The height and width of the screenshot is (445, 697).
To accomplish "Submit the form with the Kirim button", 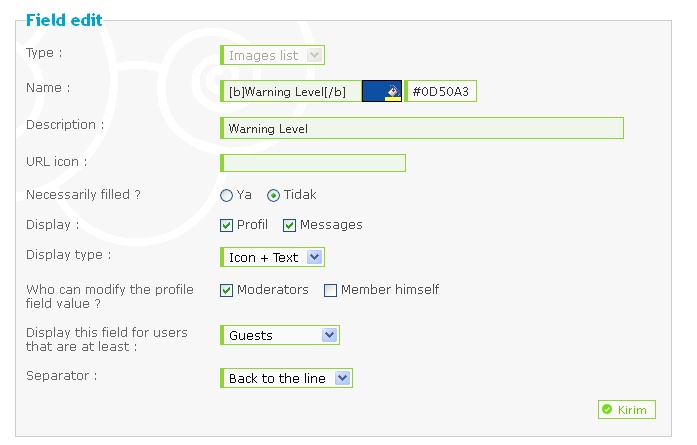I will point(627,409).
